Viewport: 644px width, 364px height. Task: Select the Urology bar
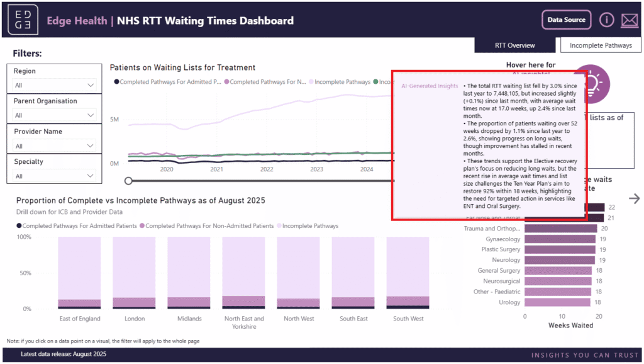[x=557, y=302]
